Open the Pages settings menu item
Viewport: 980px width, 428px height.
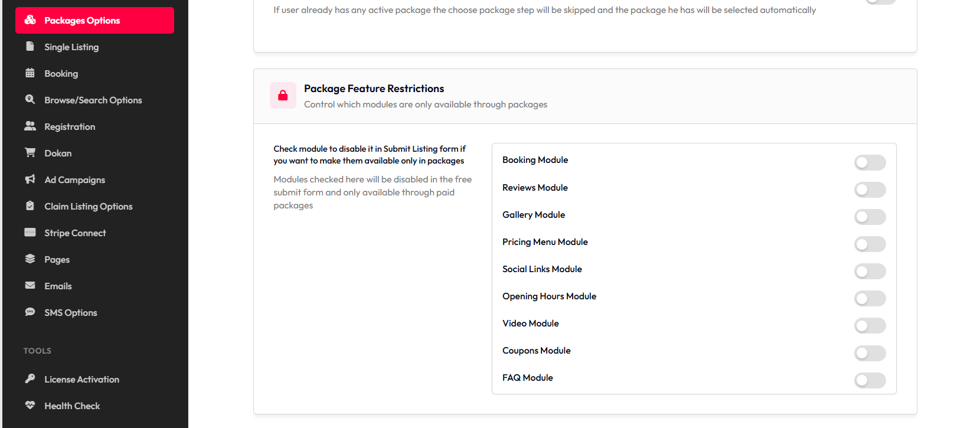[57, 260]
